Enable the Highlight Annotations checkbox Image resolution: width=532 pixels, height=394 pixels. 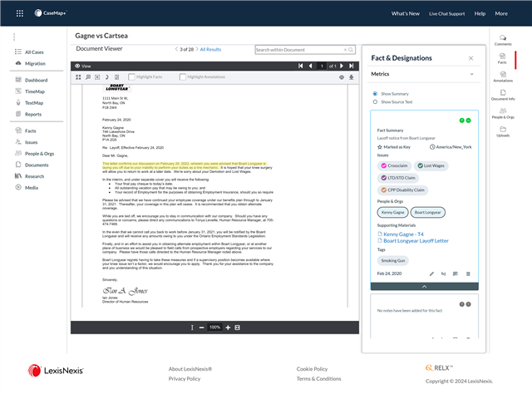click(183, 77)
